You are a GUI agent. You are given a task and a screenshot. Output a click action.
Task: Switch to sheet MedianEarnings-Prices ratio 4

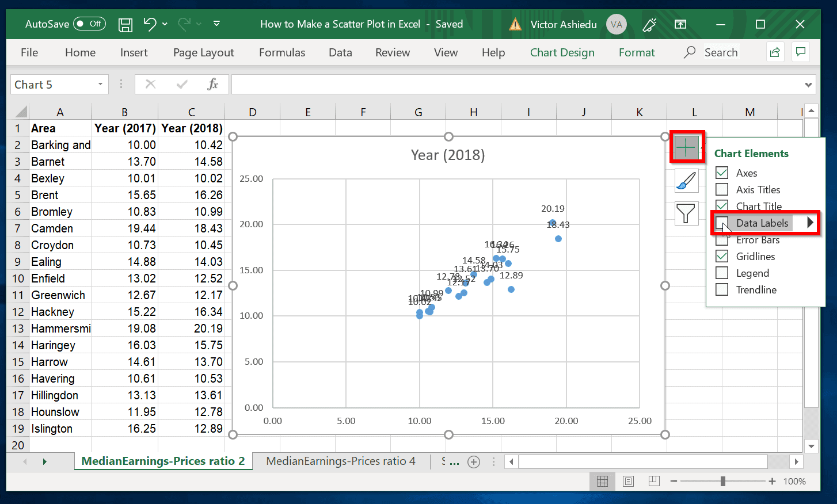pos(342,461)
